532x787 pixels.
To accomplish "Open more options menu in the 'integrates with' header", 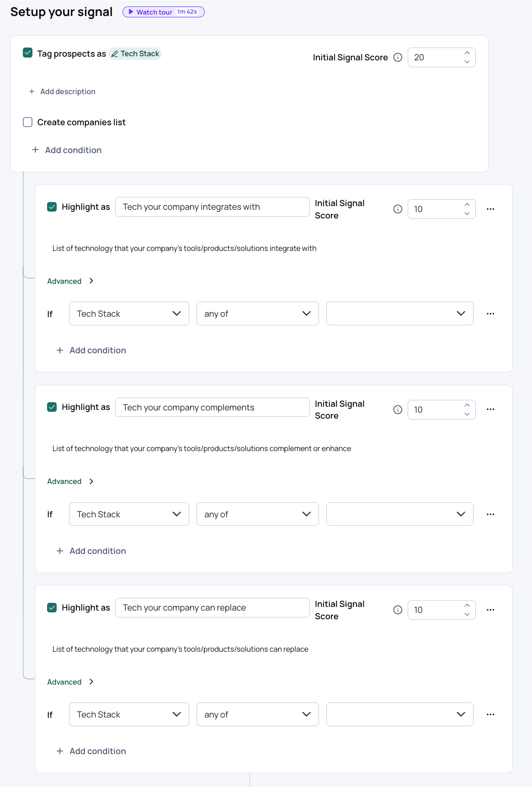I will click(x=490, y=209).
